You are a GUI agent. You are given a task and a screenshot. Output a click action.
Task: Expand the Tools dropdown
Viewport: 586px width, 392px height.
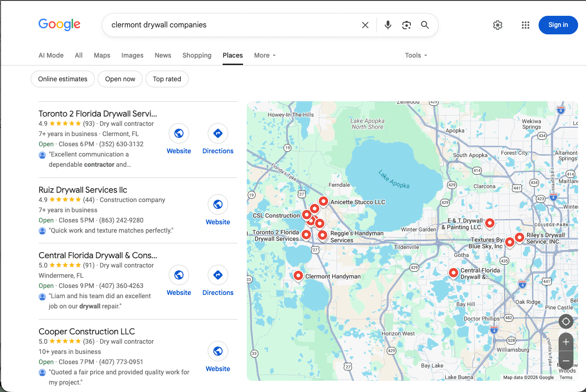coord(416,55)
